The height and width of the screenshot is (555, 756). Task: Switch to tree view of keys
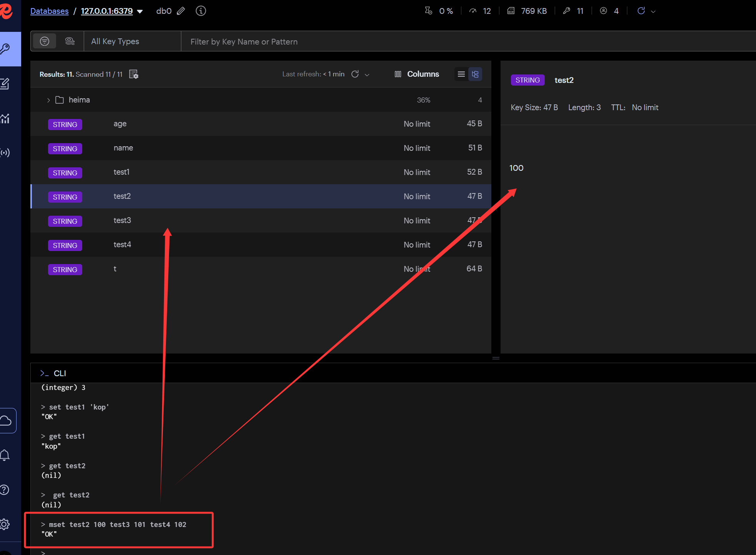[x=475, y=74]
